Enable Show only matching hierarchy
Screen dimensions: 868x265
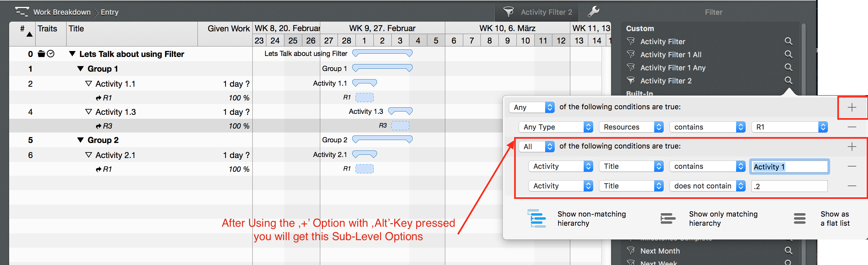click(x=668, y=219)
